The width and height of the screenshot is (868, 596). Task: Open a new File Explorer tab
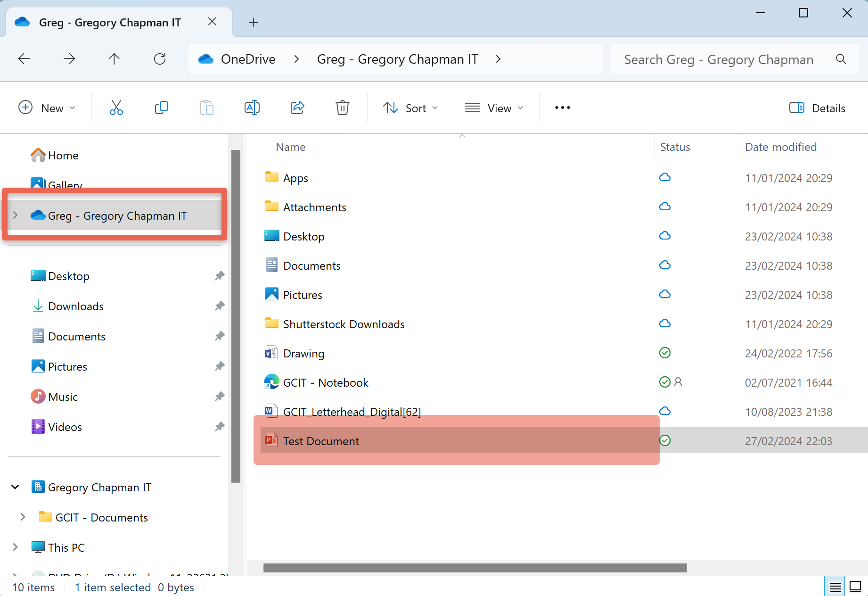[254, 22]
